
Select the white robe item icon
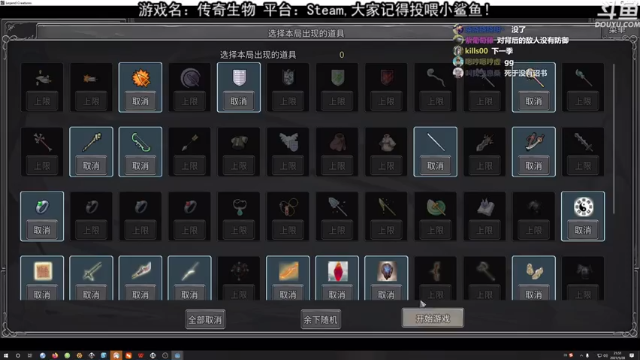point(387,143)
